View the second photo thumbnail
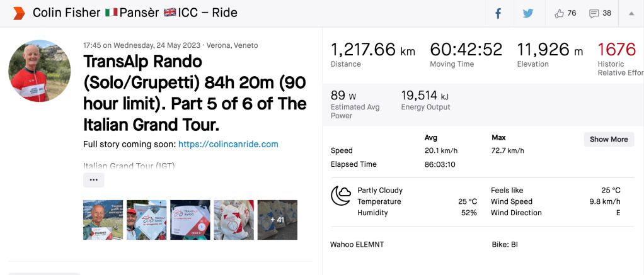The image size is (644, 275). coord(147,220)
